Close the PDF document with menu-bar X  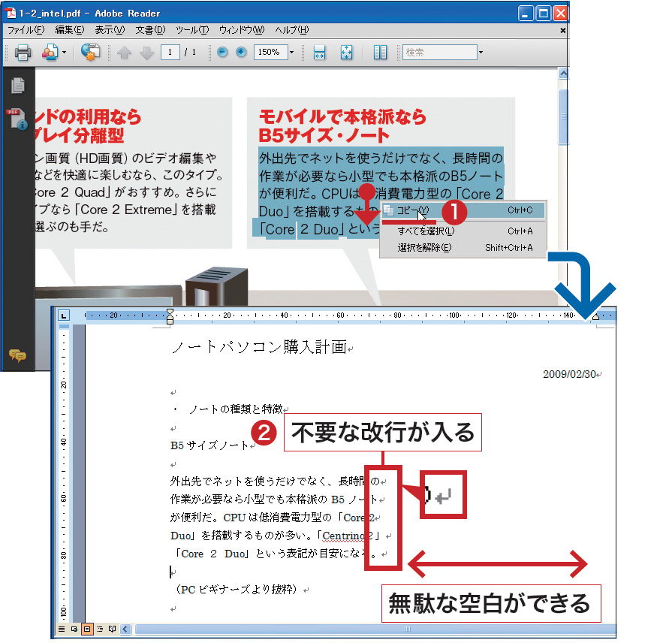pyautogui.click(x=562, y=31)
